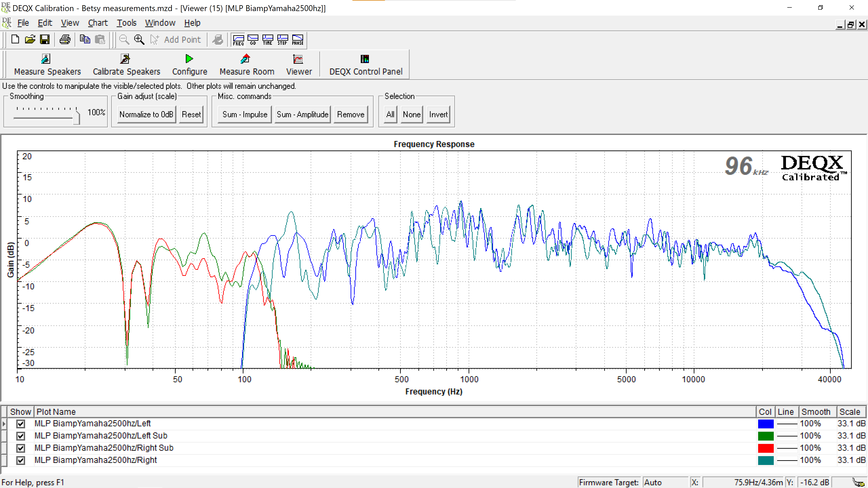Image resolution: width=868 pixels, height=488 pixels.
Task: Open the View menu
Action: click(x=70, y=23)
